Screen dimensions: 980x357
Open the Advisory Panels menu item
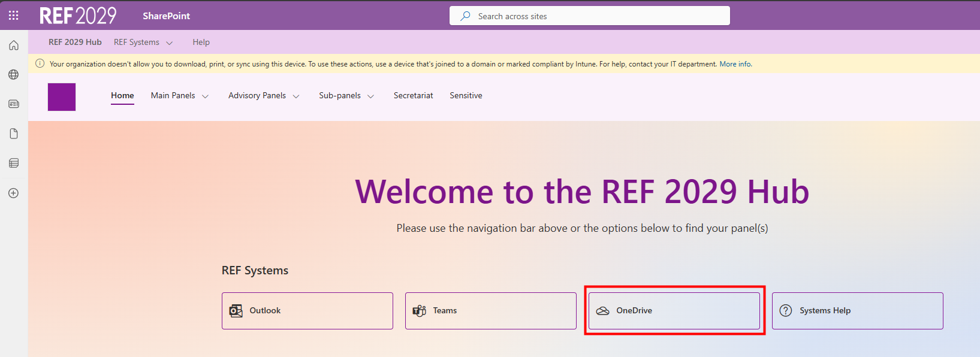click(x=257, y=95)
